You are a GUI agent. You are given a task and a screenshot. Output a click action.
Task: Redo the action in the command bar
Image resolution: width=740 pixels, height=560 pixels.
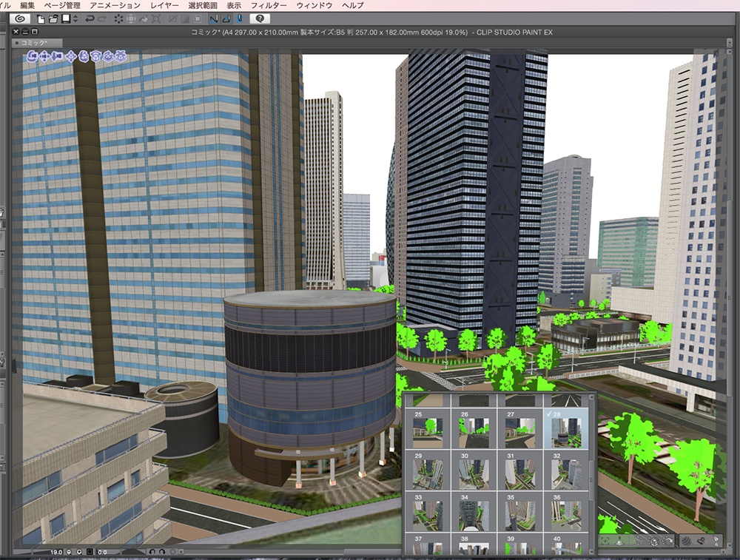pos(101,19)
